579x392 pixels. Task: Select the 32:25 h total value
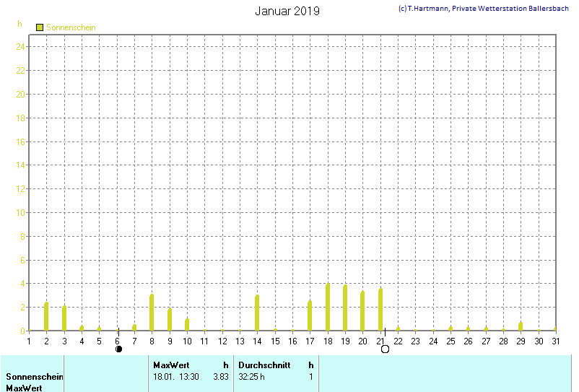click(252, 377)
